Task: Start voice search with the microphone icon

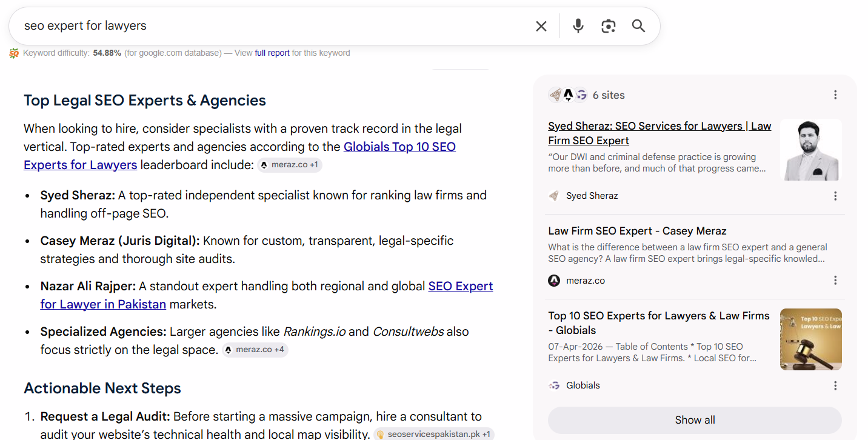Action: (578, 26)
